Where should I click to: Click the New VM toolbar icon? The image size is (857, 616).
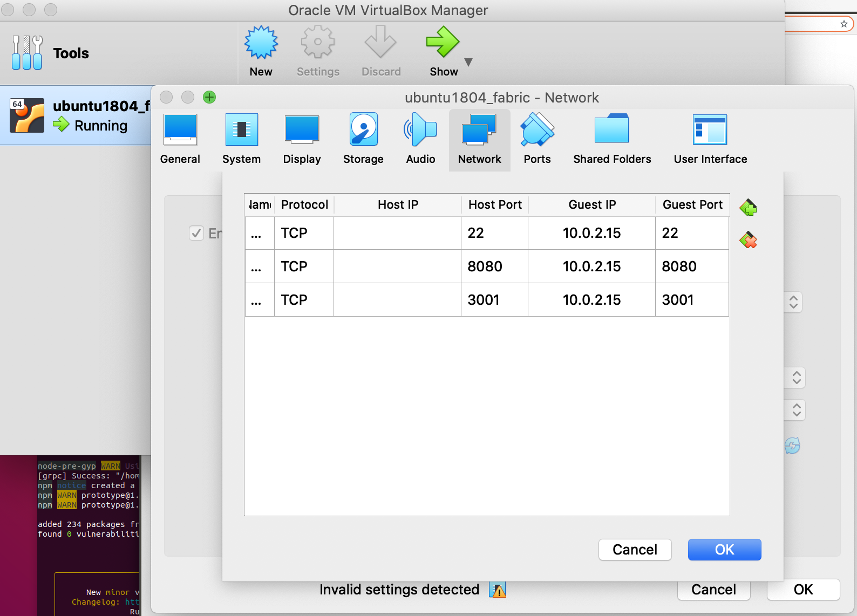261,42
